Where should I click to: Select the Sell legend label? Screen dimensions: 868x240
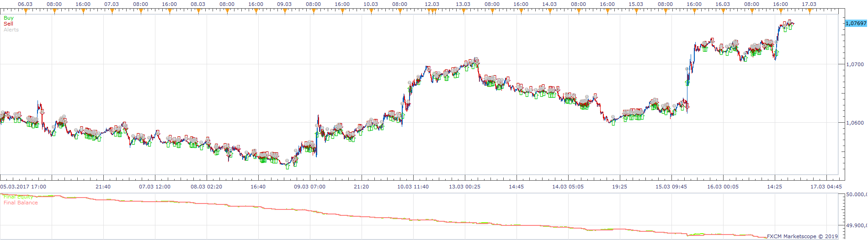(x=8, y=24)
